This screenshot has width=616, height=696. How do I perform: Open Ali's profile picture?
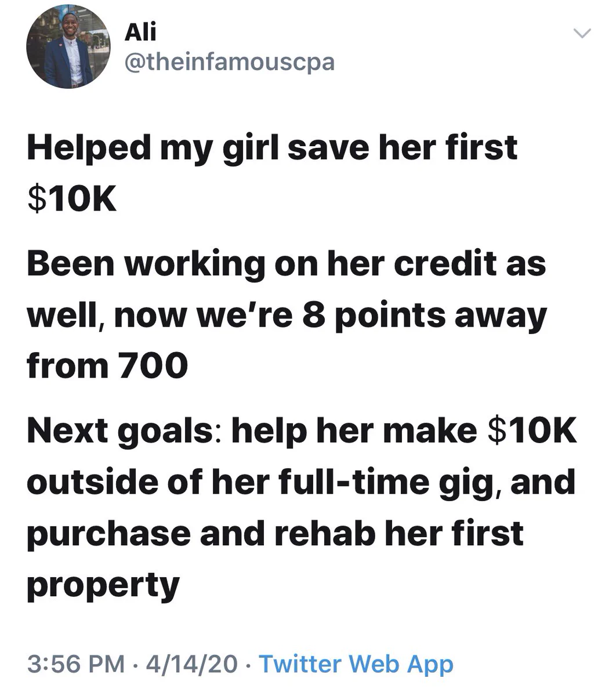[68, 45]
